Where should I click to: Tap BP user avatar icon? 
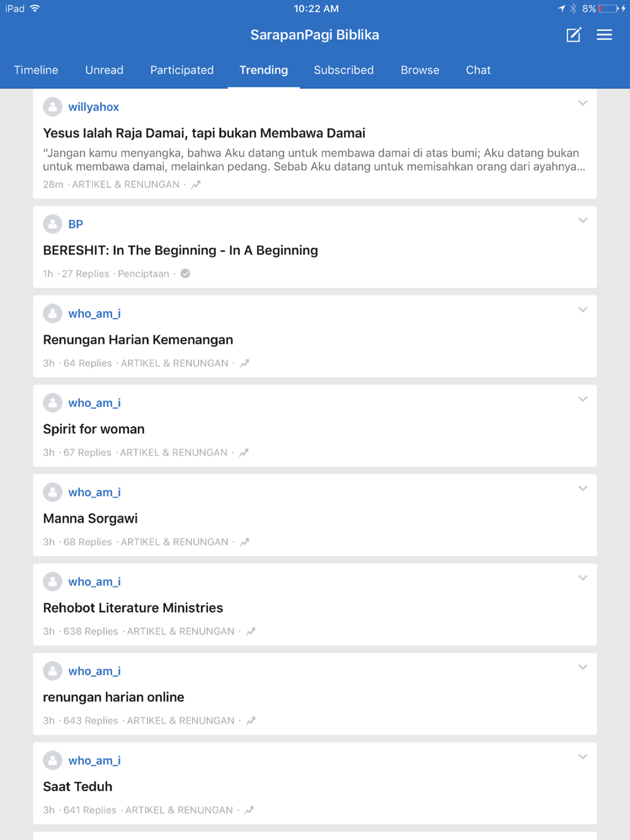tap(53, 224)
